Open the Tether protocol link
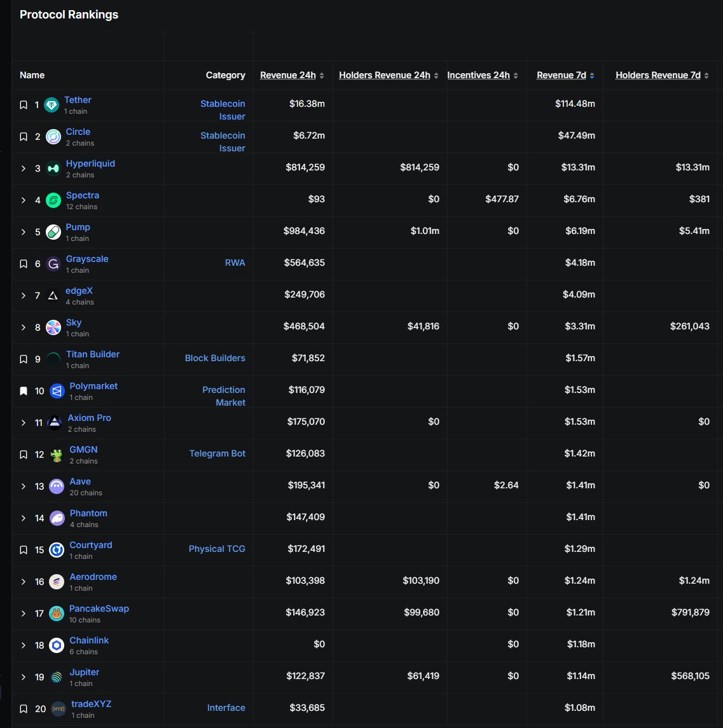This screenshot has height=728, width=723. pyautogui.click(x=78, y=100)
